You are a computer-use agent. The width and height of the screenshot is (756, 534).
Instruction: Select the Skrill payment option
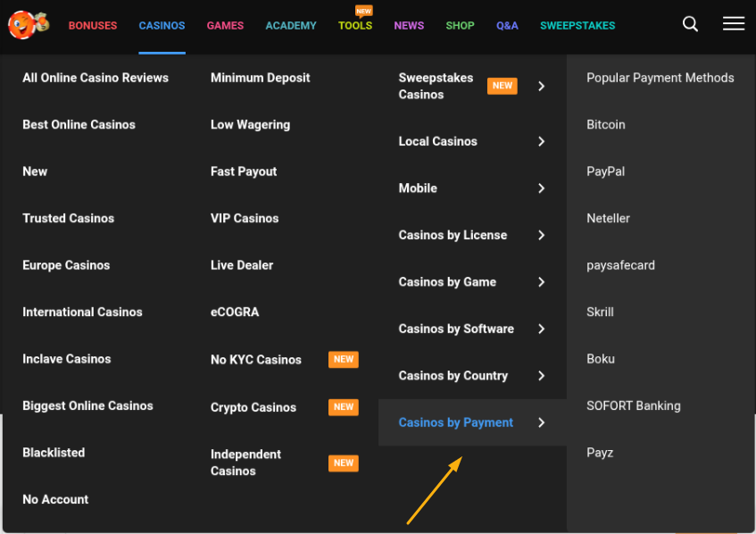[600, 312]
